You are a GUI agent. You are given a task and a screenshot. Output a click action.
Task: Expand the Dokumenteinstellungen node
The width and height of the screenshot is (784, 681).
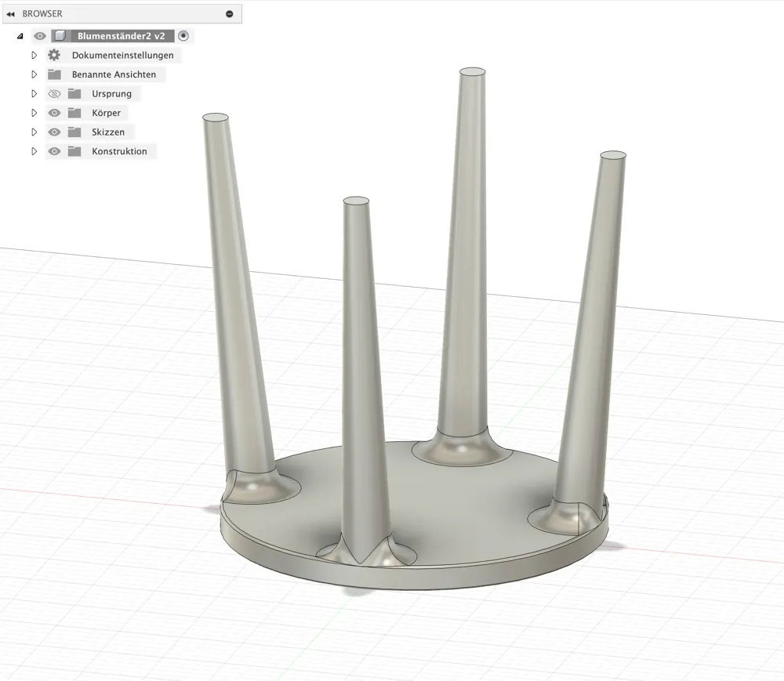pos(34,55)
